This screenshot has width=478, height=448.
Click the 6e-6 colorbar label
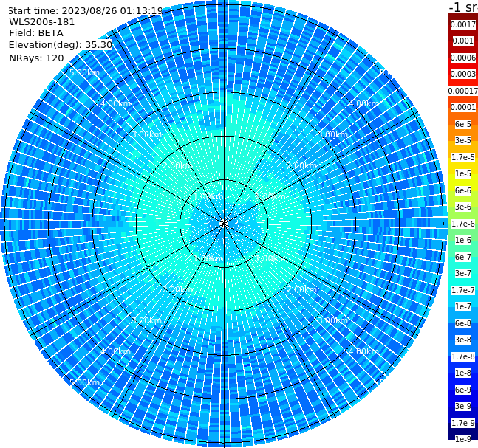[463, 190]
